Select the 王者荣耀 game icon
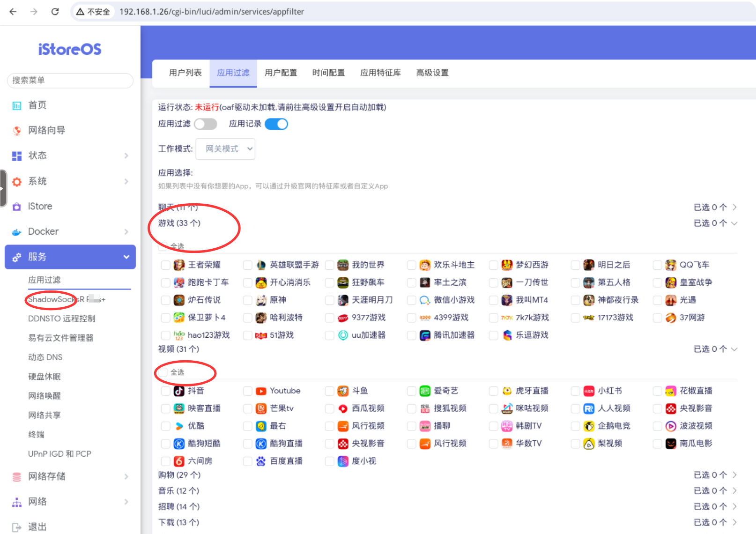Viewport: 756px width, 534px height. [x=179, y=265]
